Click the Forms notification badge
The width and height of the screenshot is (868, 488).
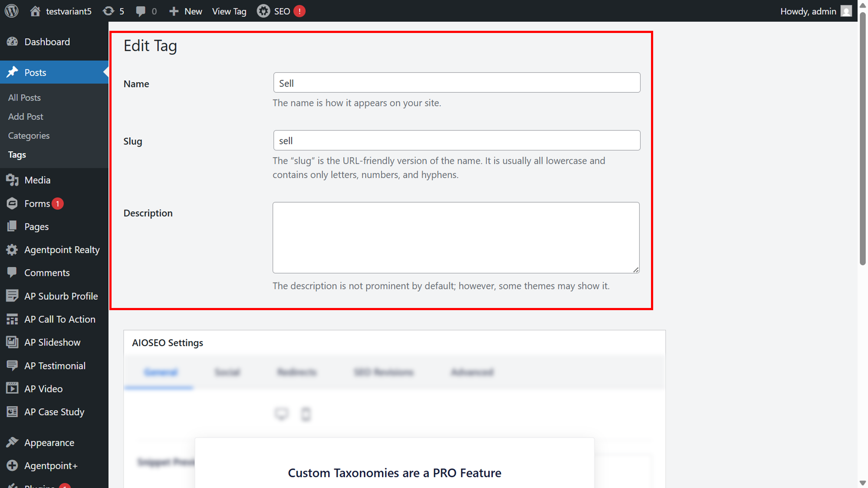[x=58, y=203]
